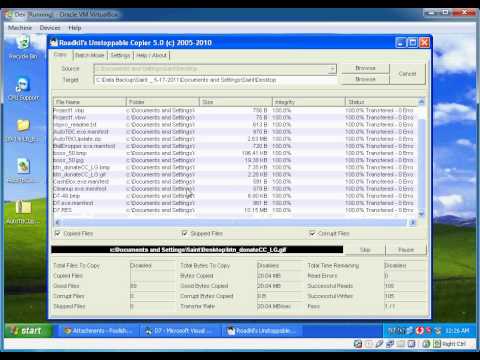Click in the Target path field
The width and height of the screenshot is (480, 360).
pos(215,80)
